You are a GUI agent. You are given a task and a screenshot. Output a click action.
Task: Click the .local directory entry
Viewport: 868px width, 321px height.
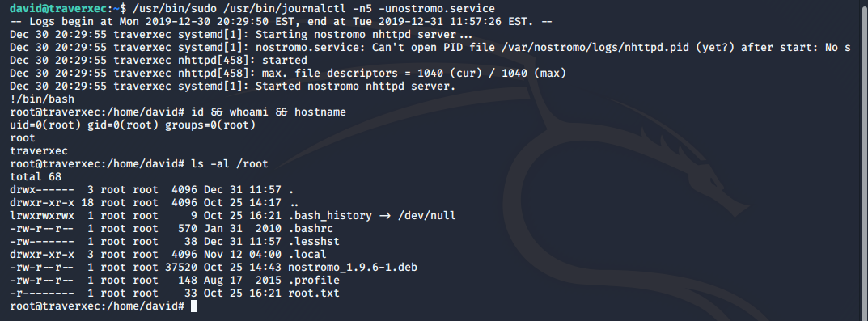pyautogui.click(x=307, y=255)
